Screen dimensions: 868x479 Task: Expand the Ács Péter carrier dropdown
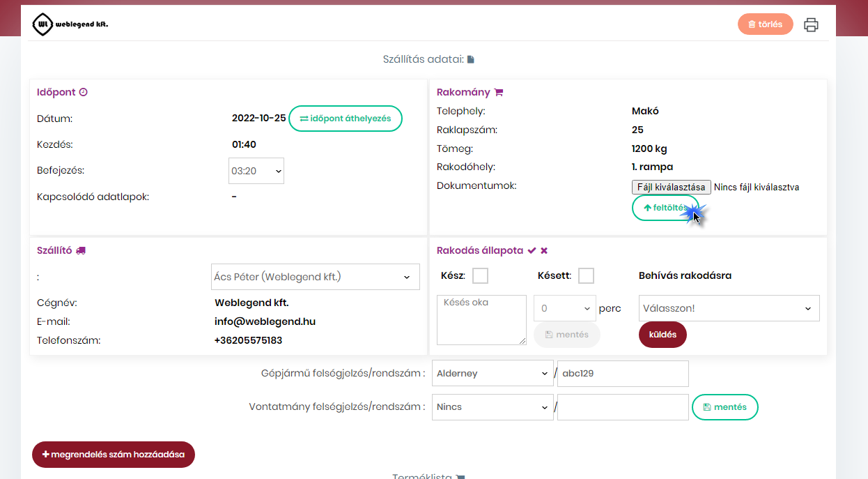tap(315, 277)
